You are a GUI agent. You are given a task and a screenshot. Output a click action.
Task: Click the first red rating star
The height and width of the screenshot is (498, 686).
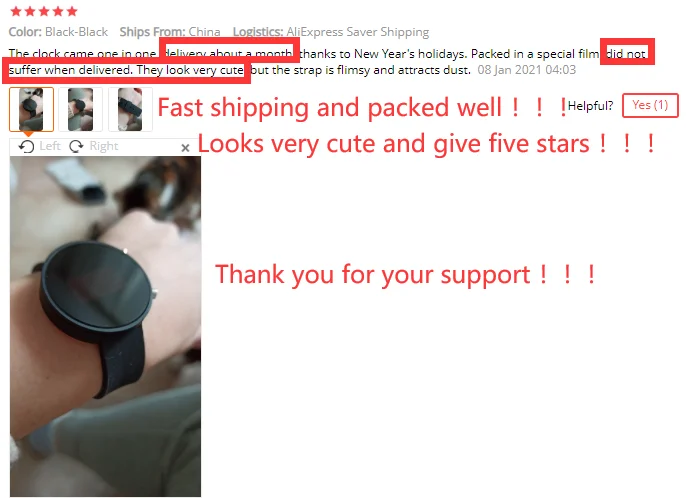[x=16, y=11]
